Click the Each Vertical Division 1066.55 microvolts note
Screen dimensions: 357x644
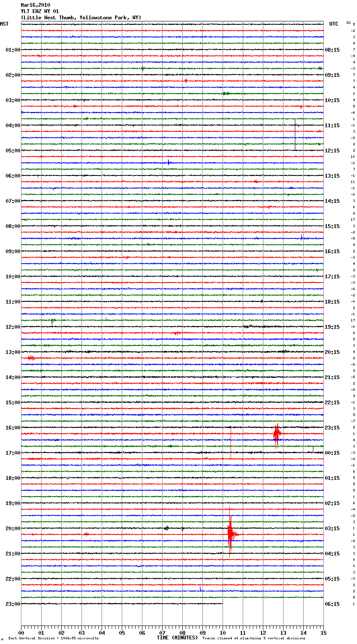click(53, 638)
